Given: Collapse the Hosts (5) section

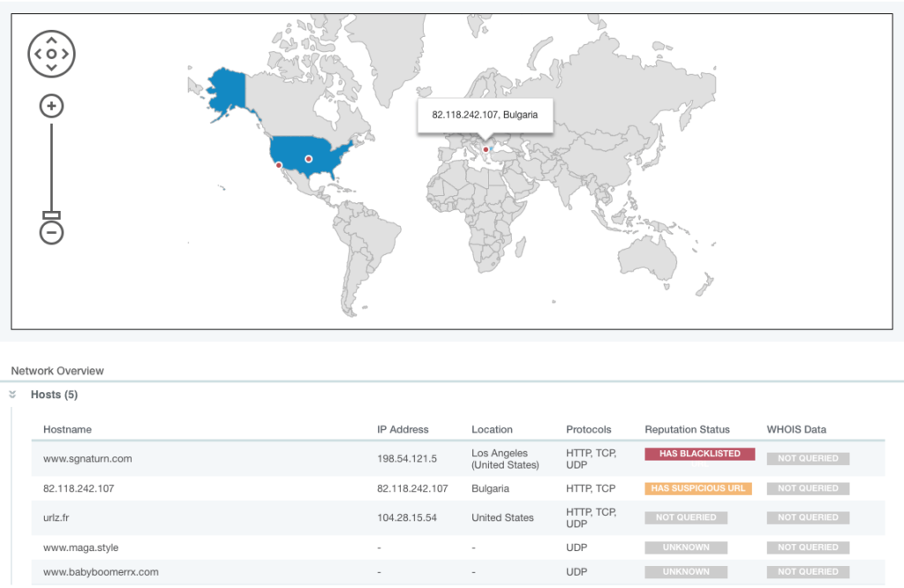Looking at the screenshot, I should coord(53,395).
